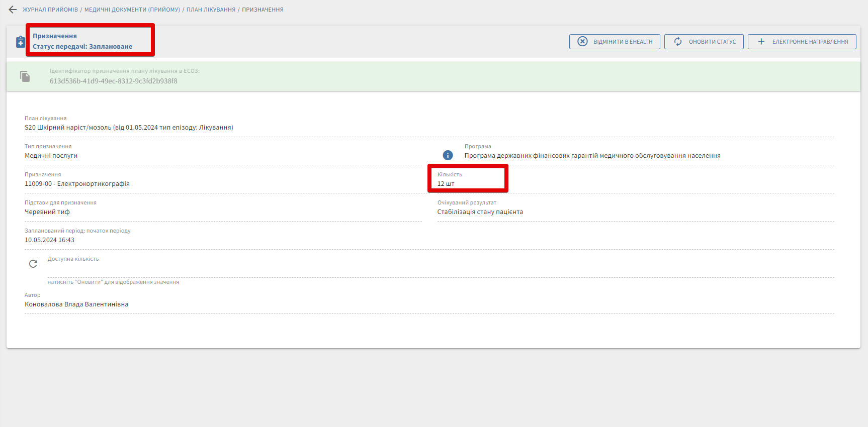Create an ЕЛЕКТРОННЕ НАПРАВЛЕННЯ
The width and height of the screenshot is (868, 427).
(802, 42)
